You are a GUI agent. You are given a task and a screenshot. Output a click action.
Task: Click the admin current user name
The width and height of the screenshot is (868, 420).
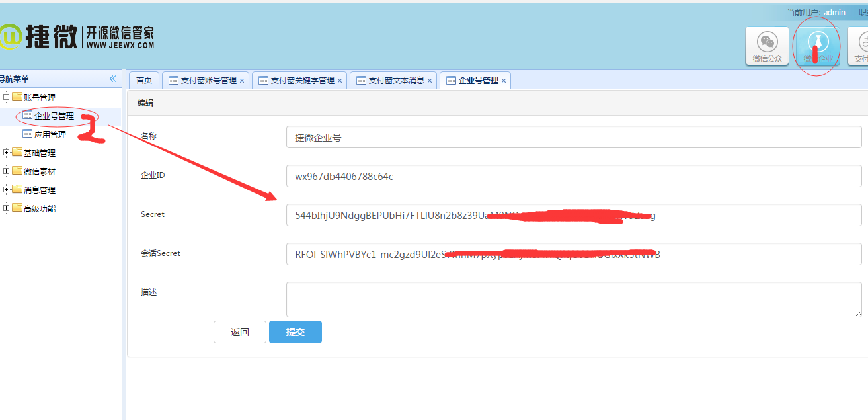834,13
